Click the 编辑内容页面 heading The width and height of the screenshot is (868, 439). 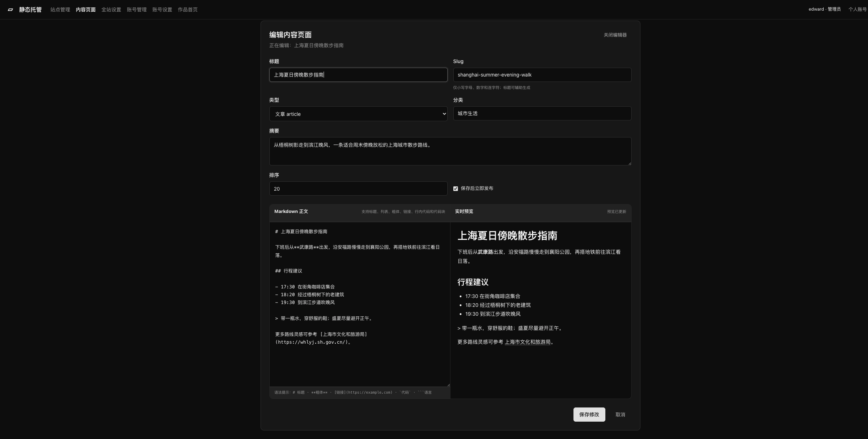pyautogui.click(x=290, y=35)
